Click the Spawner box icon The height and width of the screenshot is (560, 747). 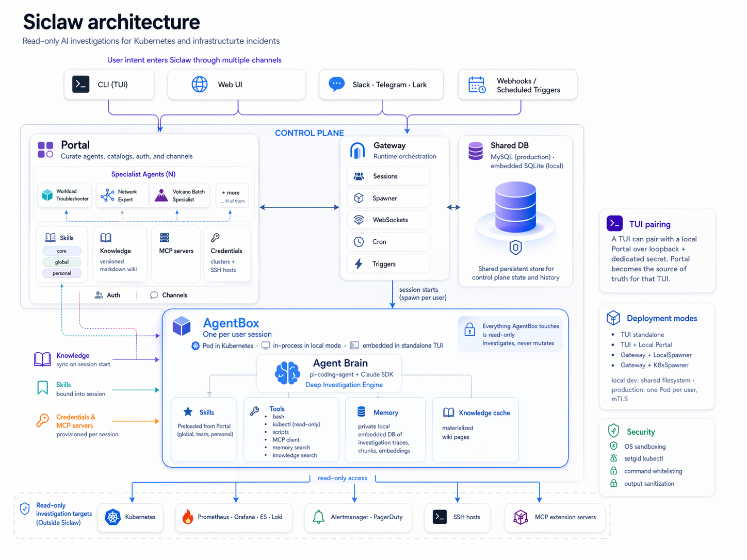[359, 198]
